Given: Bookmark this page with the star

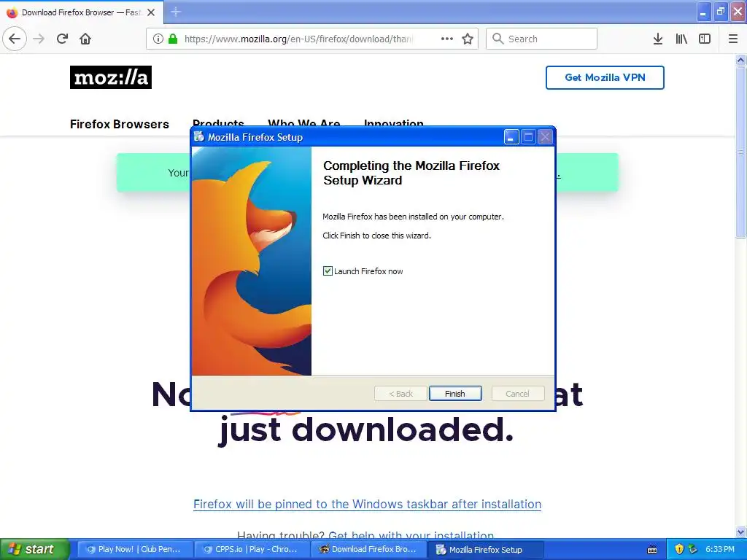Looking at the screenshot, I should pyautogui.click(x=468, y=39).
